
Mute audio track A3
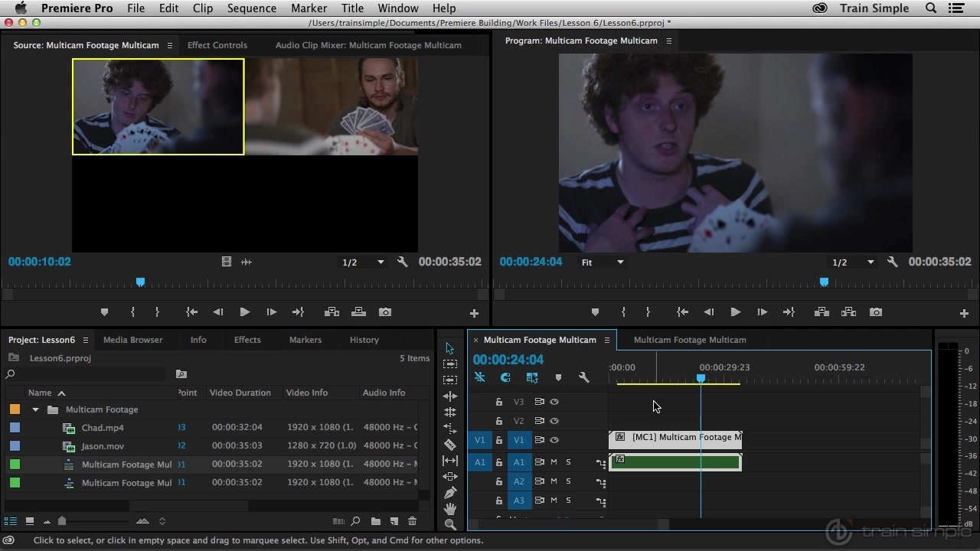coord(554,500)
